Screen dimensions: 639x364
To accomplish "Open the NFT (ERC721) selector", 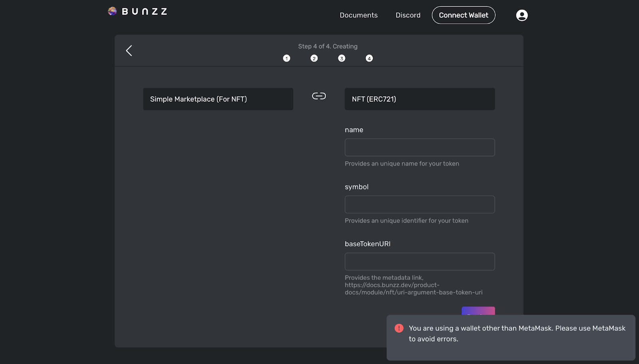I will (x=419, y=99).
